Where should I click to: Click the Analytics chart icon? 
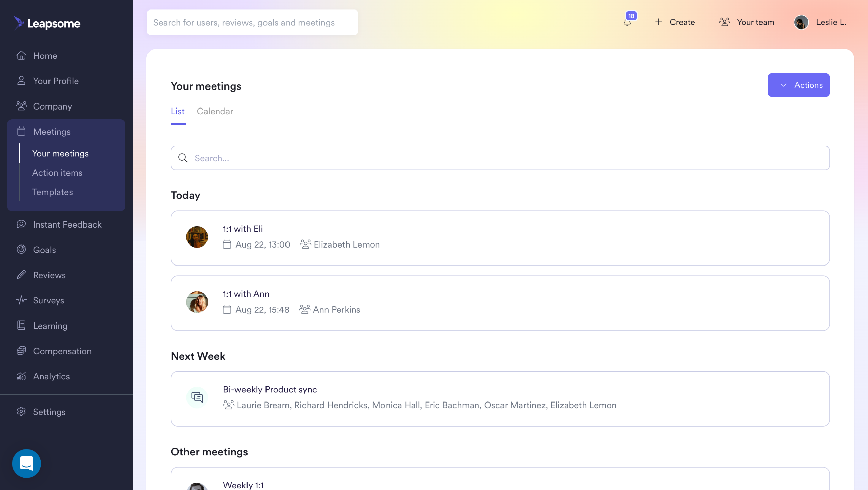pos(21,376)
